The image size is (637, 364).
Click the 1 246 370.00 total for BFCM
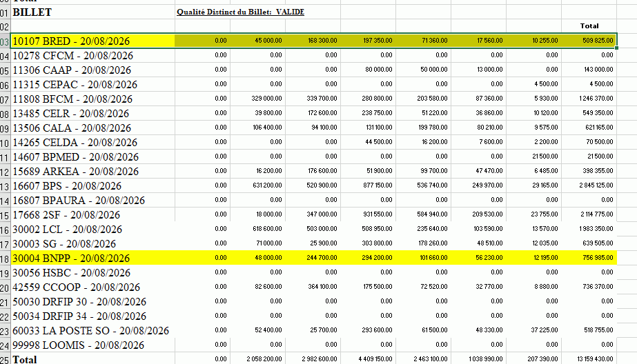(x=596, y=99)
